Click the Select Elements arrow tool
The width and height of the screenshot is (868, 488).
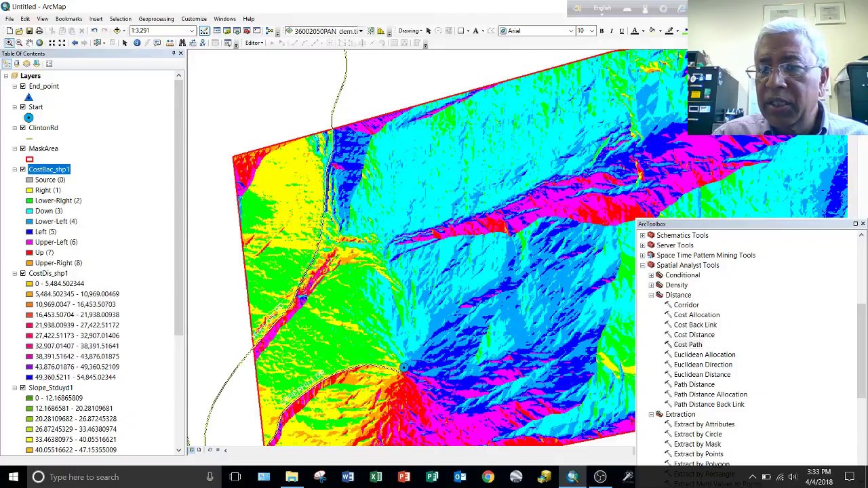125,43
